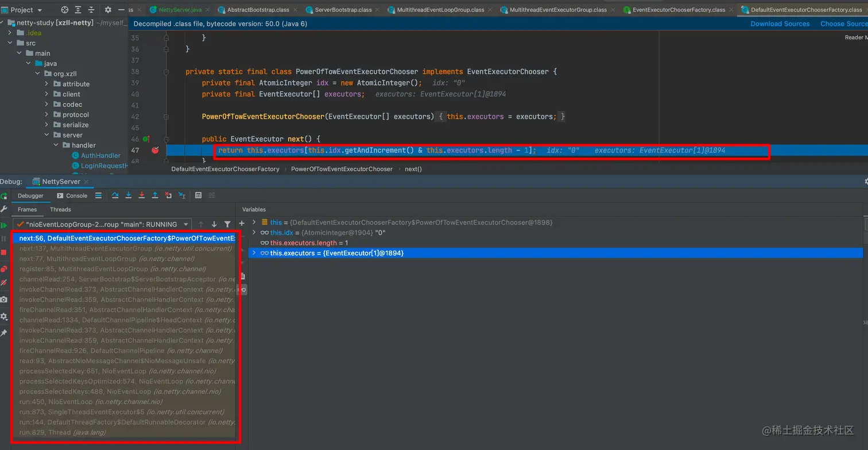Screen dimensions: 868x450
Task: Expand the client package
Action: (x=47, y=94)
